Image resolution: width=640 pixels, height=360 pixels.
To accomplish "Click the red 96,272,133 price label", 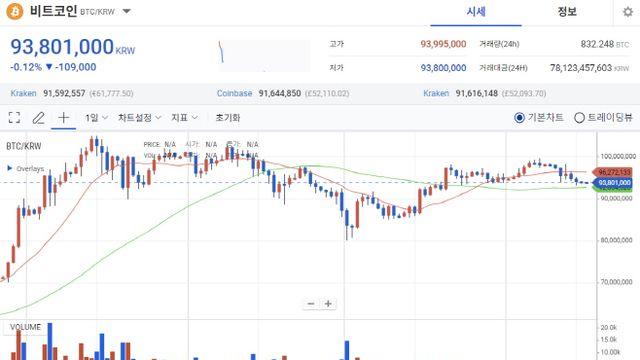I will tap(614, 172).
